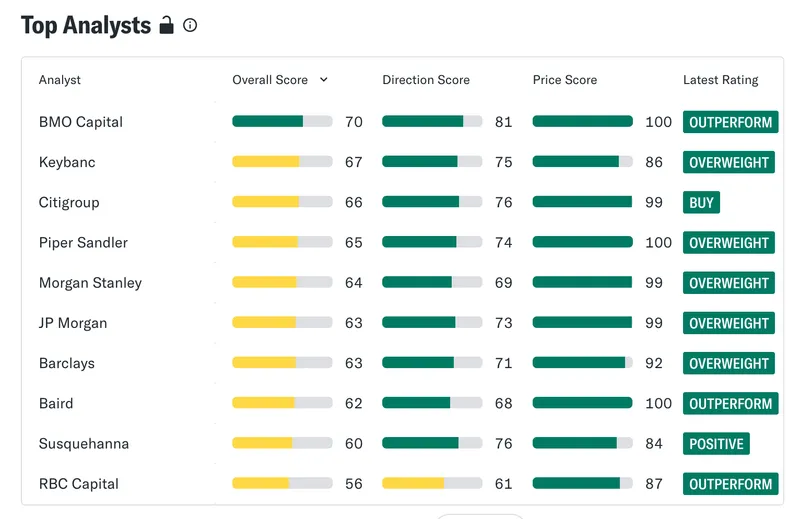Image resolution: width=800 pixels, height=519 pixels.
Task: Click Morgan Stanley's OVERWEIGHT rating badge
Action: coord(729,283)
